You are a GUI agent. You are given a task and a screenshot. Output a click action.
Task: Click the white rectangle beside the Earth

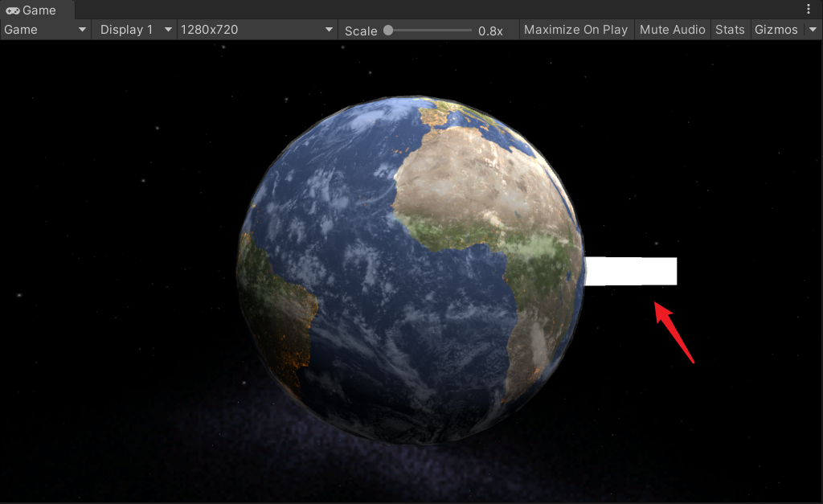(631, 272)
